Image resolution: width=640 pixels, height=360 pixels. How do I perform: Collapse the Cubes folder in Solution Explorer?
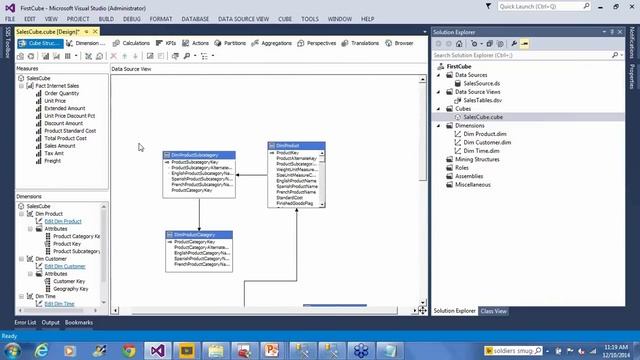pos(439,109)
